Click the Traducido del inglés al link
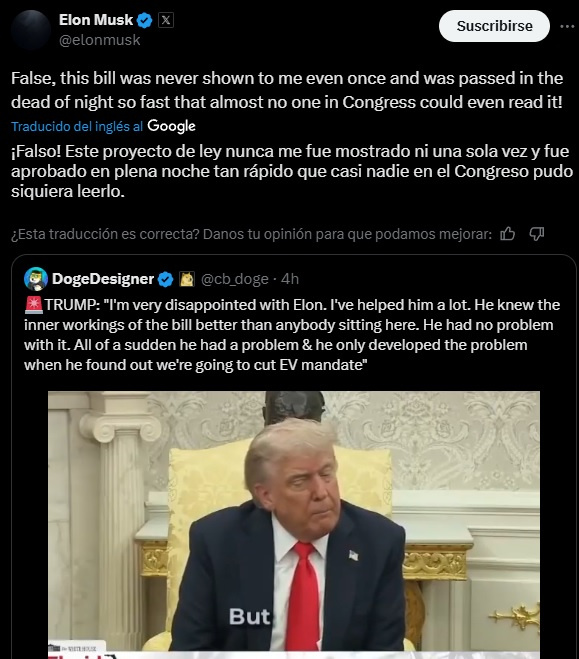This screenshot has width=579, height=659. 77,127
